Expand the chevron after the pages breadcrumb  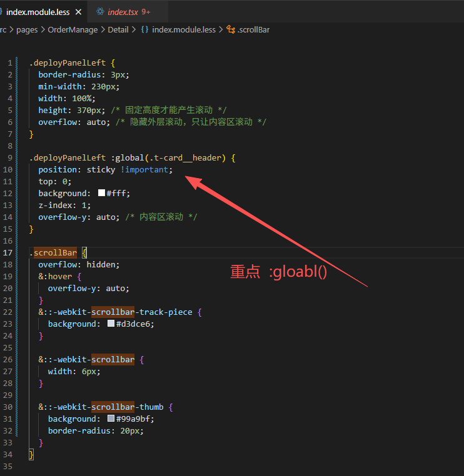[x=43, y=30]
